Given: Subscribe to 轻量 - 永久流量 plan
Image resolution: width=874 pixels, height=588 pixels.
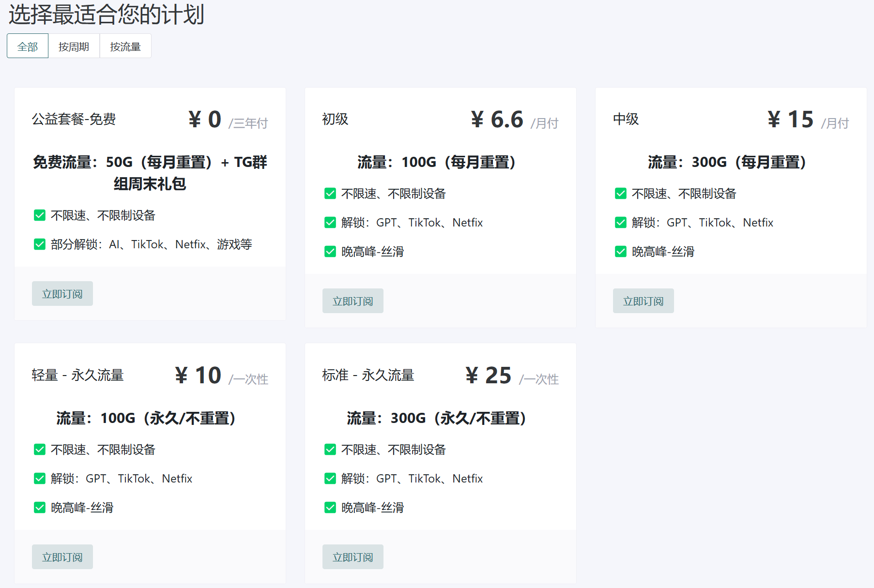Looking at the screenshot, I should tap(62, 557).
